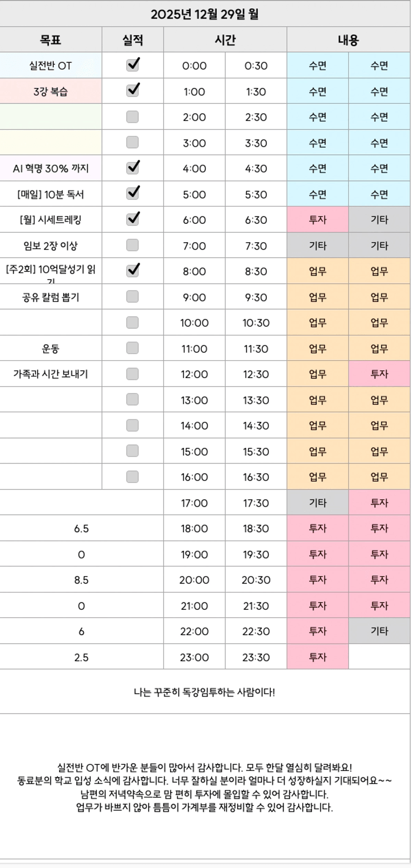The image size is (411, 868).
Task: Tick the 공유 칼럼 뽑기 checkbox
Action: pos(132,297)
